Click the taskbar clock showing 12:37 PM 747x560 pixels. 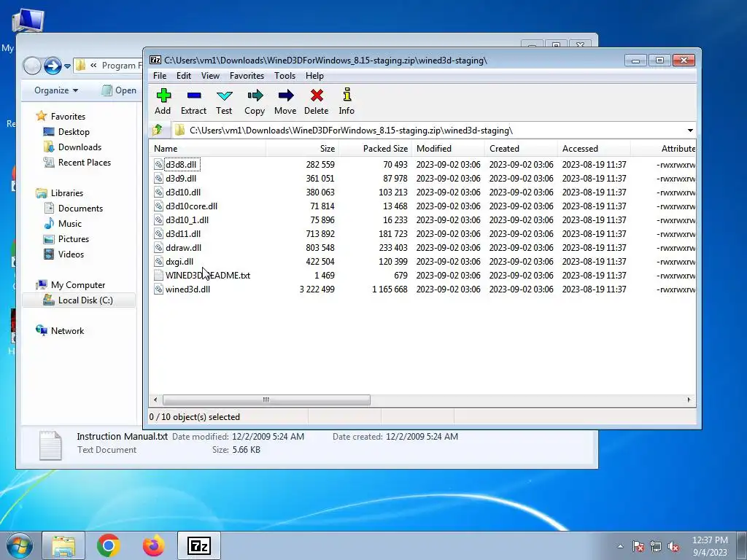710,546
